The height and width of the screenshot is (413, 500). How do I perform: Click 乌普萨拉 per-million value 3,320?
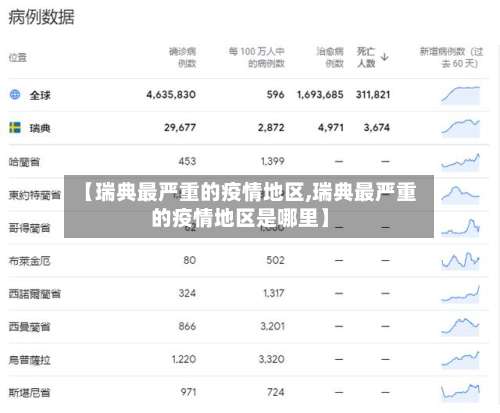[272, 359]
